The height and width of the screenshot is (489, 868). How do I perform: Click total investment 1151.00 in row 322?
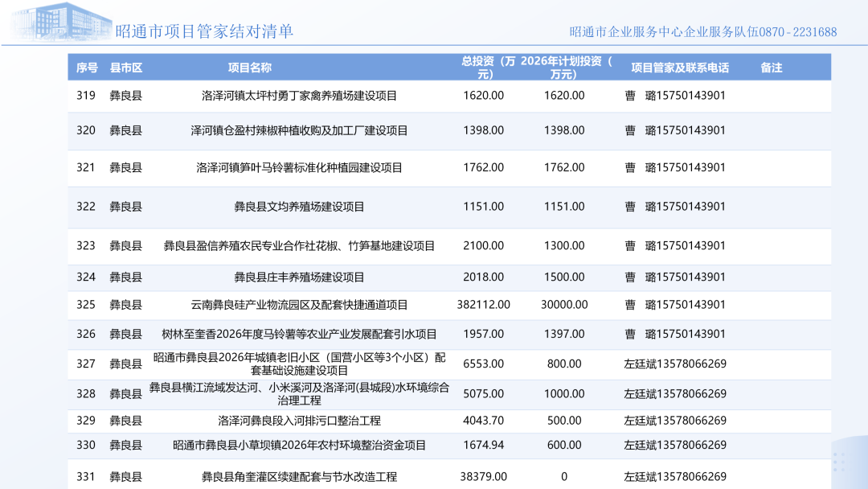483,207
